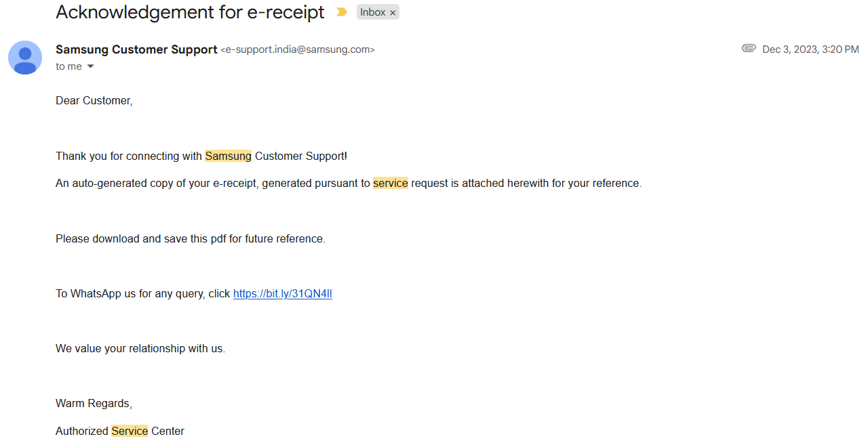This screenshot has width=868, height=443.
Task: Click the Inbox label chip
Action: [372, 12]
